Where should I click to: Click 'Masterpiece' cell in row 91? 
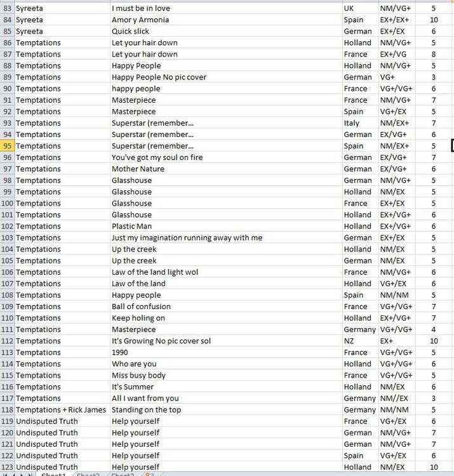point(225,100)
